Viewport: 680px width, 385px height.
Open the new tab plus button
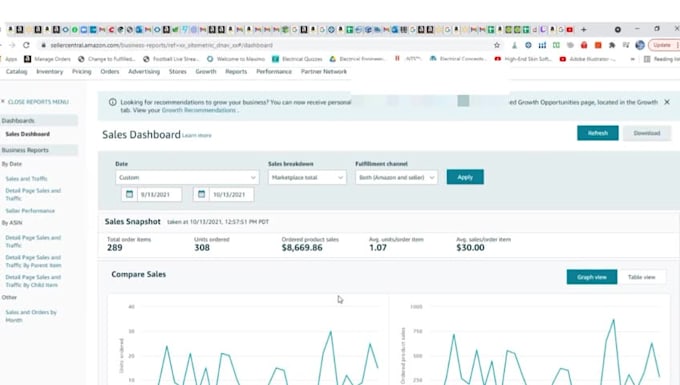584,29
